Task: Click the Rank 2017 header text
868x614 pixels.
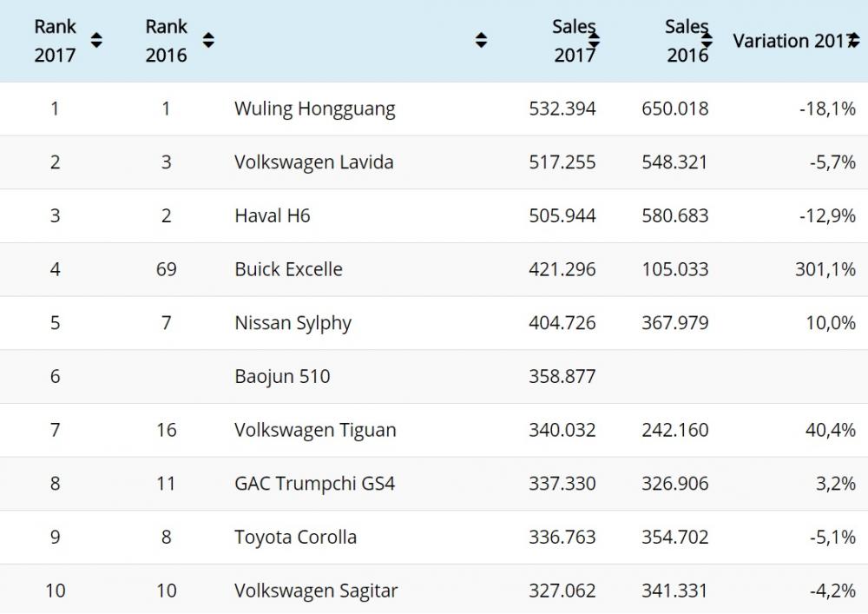Action: click(55, 40)
